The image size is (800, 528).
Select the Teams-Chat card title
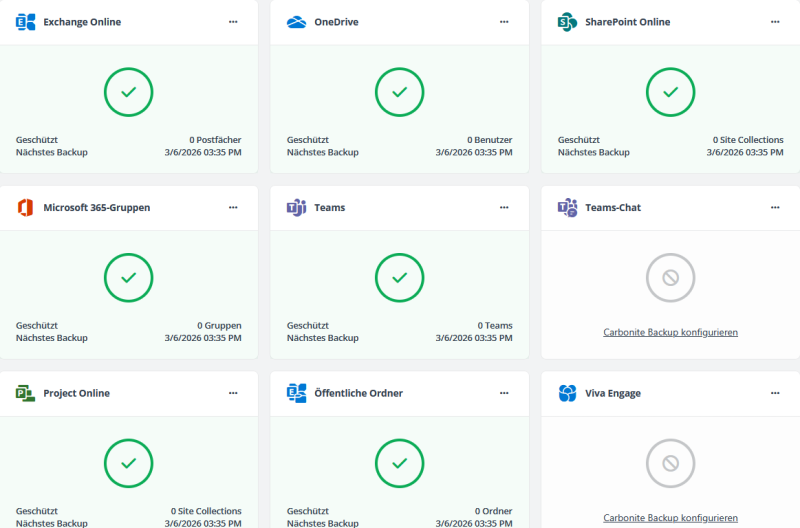pos(613,208)
